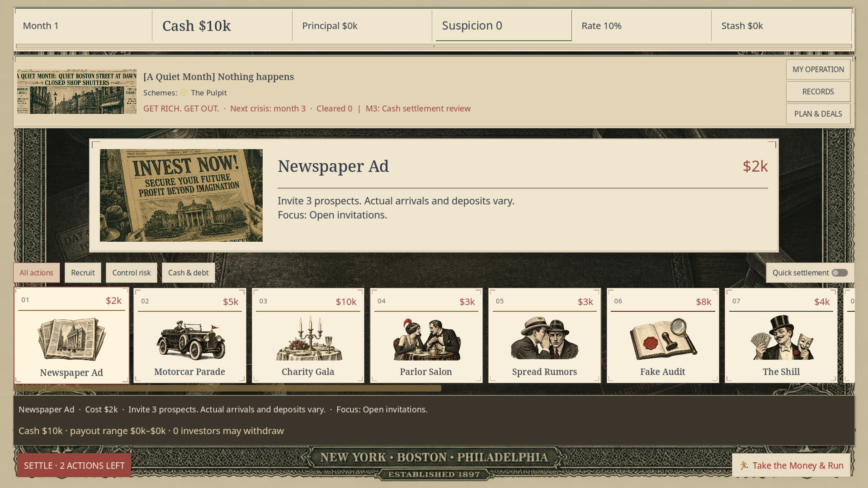Select the Newspaper Ad action card
The image size is (868, 488).
pos(71,336)
